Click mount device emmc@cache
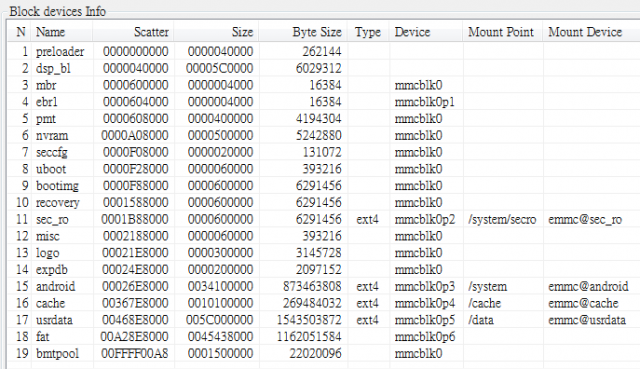640x369 pixels. pyautogui.click(x=583, y=303)
